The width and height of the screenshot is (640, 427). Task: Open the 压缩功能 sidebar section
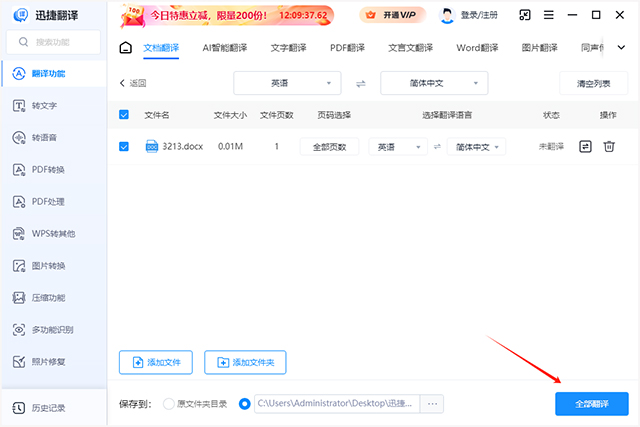(53, 298)
